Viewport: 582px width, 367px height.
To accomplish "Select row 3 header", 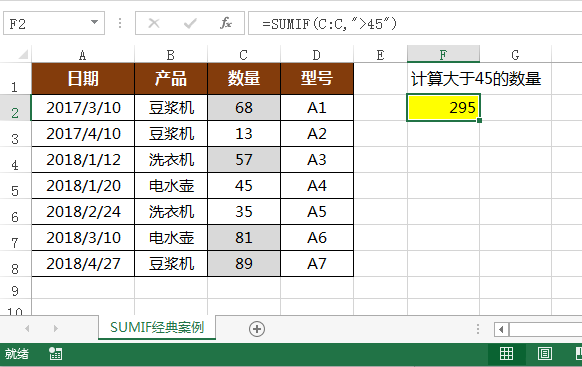I will (x=15, y=134).
